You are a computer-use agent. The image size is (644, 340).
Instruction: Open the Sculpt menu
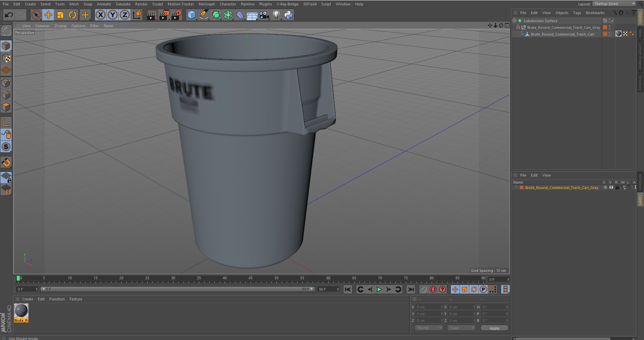(x=157, y=4)
